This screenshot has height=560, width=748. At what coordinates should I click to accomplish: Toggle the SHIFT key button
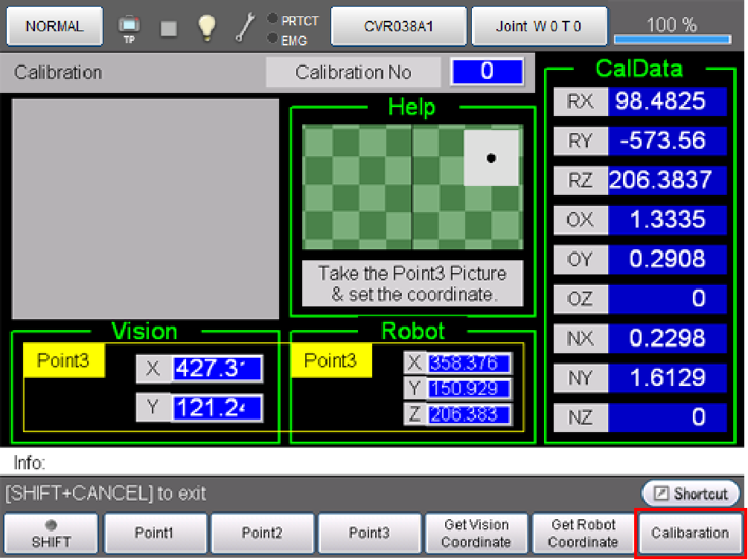[x=51, y=533]
